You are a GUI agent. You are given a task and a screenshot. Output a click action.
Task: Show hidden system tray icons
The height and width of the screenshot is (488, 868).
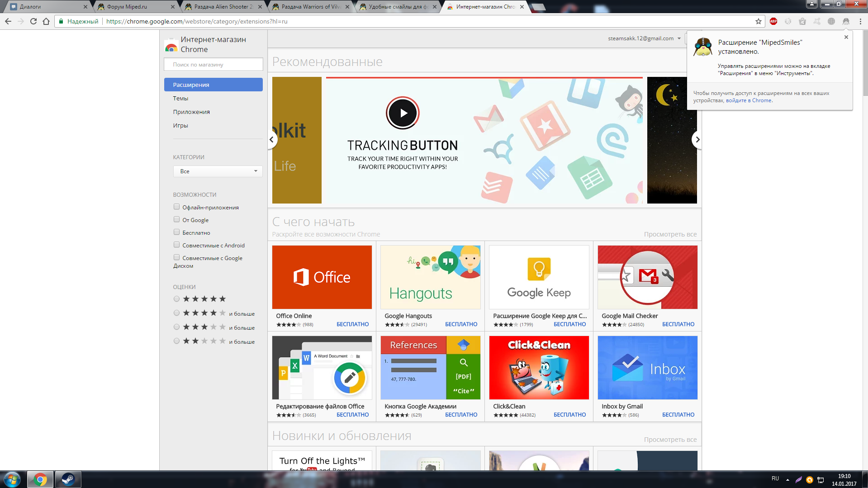pyautogui.click(x=787, y=479)
